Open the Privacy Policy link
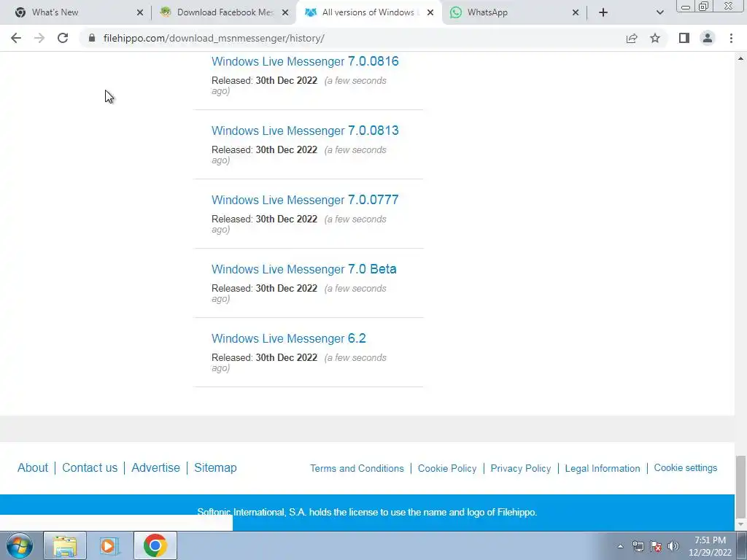The height and width of the screenshot is (560, 747). [x=521, y=468]
